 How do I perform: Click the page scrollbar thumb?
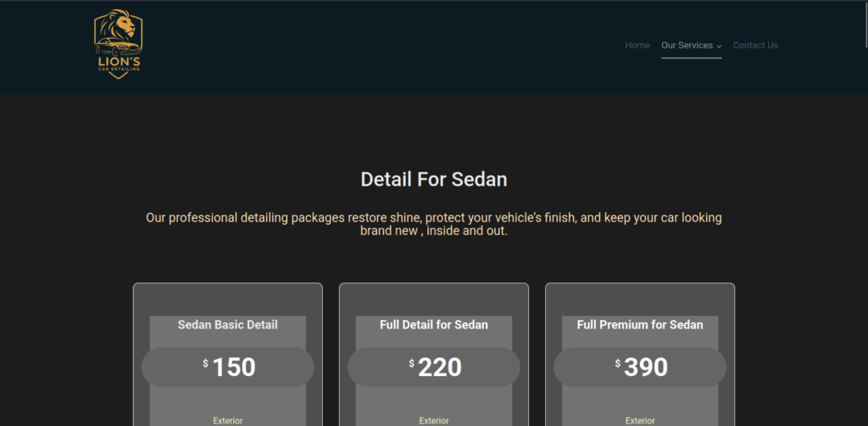tap(865, 25)
